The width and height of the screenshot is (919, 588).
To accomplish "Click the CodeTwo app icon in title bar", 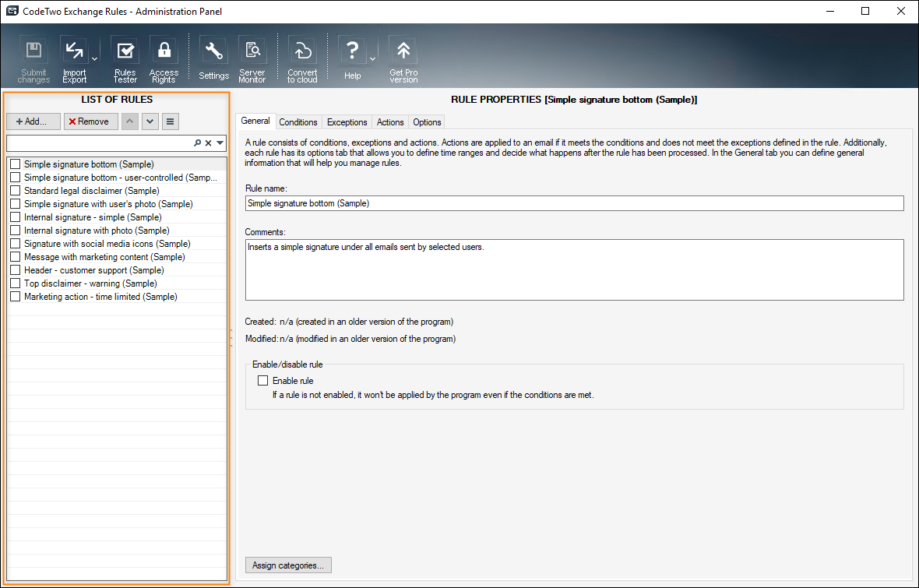I will pyautogui.click(x=12, y=11).
